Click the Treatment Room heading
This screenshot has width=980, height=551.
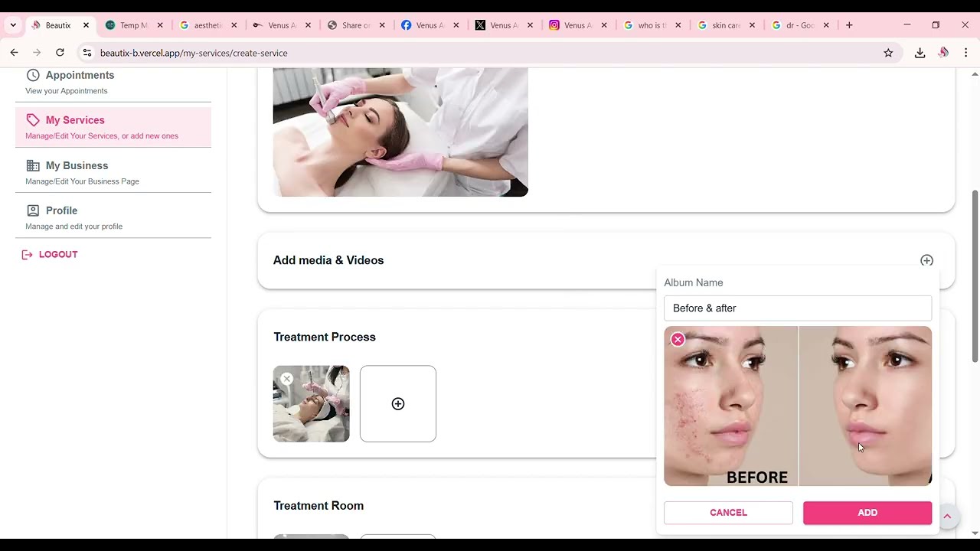pyautogui.click(x=318, y=506)
